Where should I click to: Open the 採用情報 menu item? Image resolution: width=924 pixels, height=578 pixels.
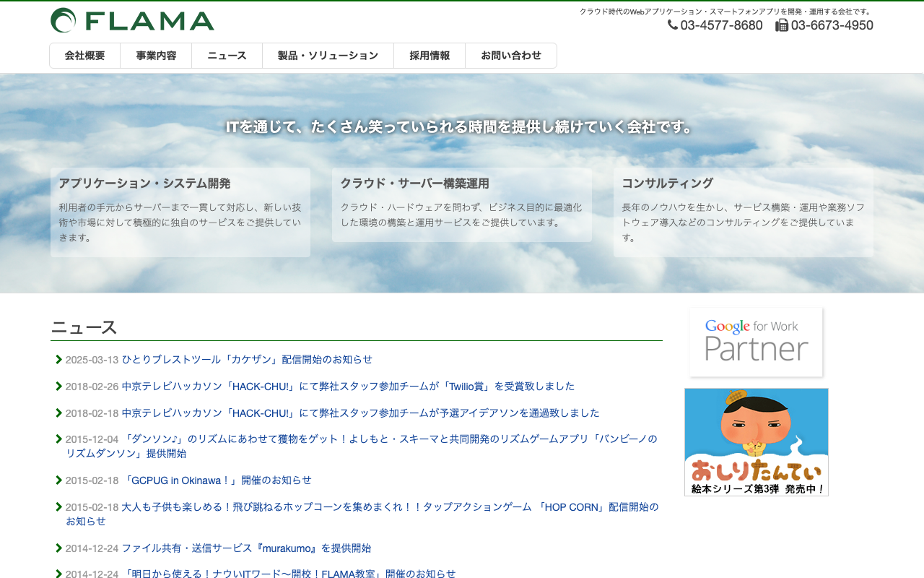tap(430, 56)
